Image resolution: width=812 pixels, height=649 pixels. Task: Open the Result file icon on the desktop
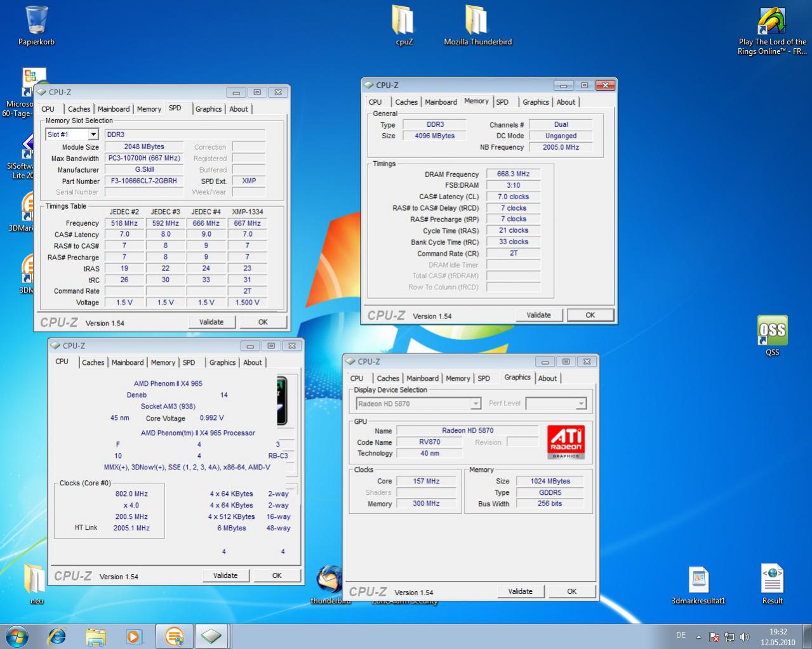coord(772,584)
